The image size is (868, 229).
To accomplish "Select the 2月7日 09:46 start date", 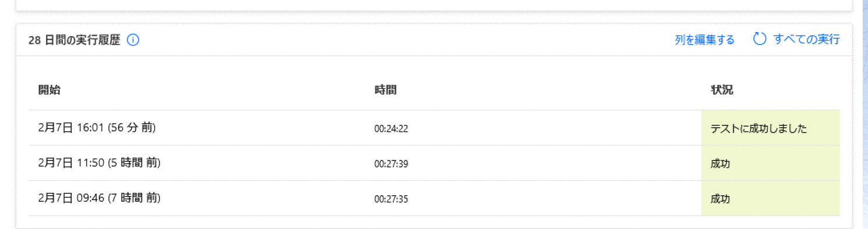I will [x=72, y=198].
